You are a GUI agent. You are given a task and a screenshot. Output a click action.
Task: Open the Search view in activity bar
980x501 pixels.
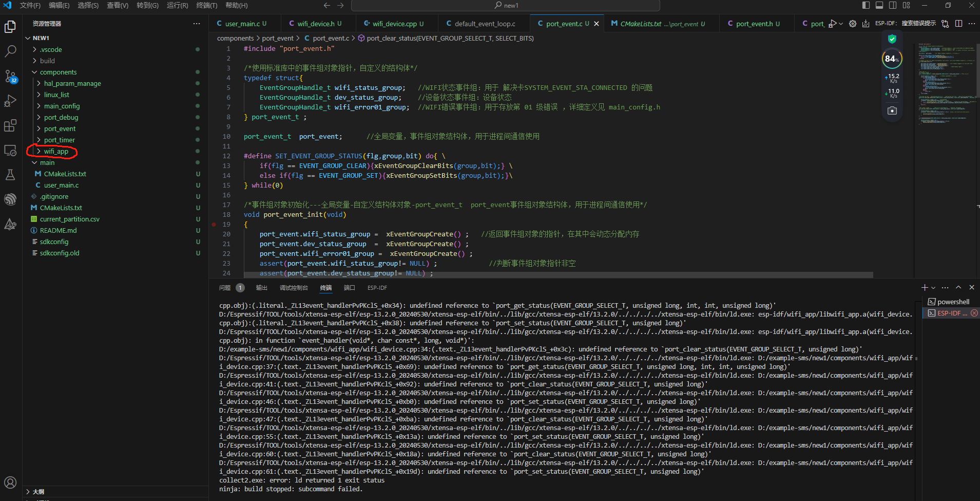pos(10,51)
